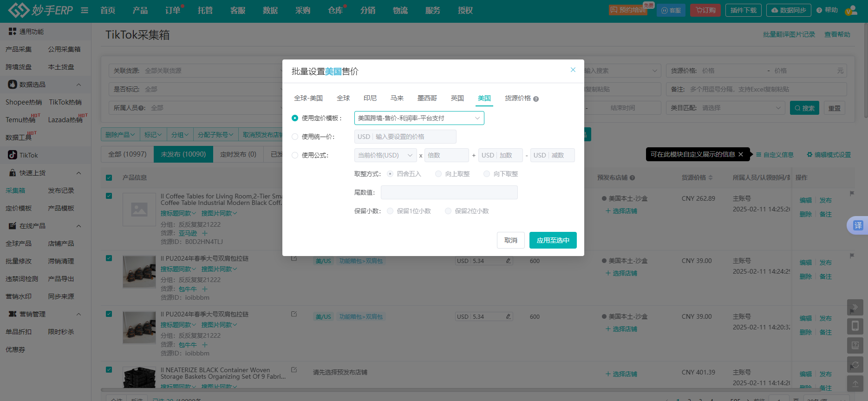This screenshot has height=401, width=868.
Task: Click the plus icon after 亚马逊 source
Action: pyautogui.click(x=205, y=233)
